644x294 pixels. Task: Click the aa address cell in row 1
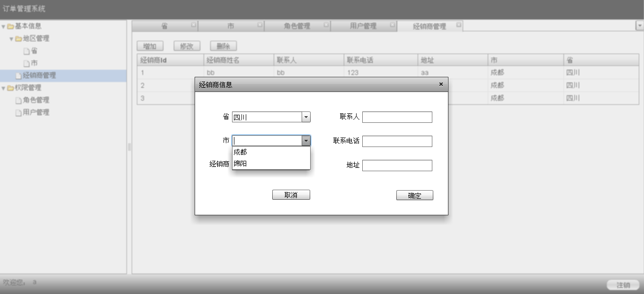click(453, 73)
